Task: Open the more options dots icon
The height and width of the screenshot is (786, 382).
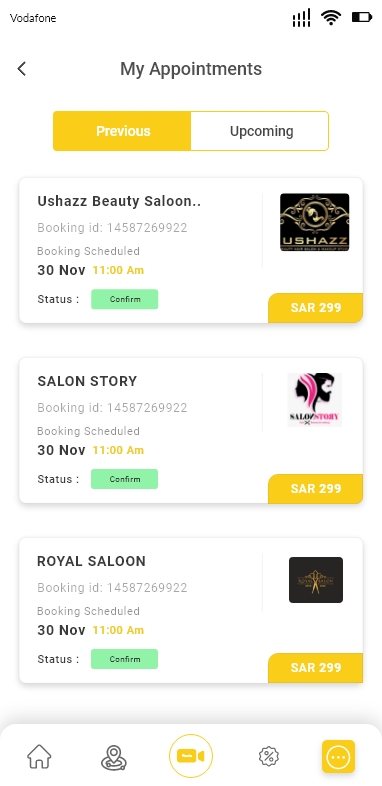Action: click(338, 756)
